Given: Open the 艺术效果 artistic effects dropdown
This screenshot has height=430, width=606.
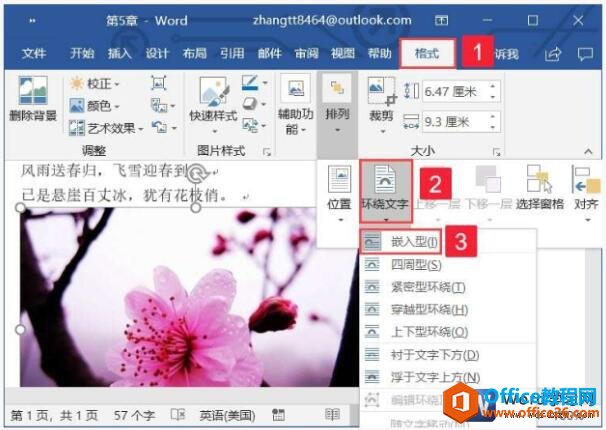Looking at the screenshot, I should pyautogui.click(x=106, y=128).
